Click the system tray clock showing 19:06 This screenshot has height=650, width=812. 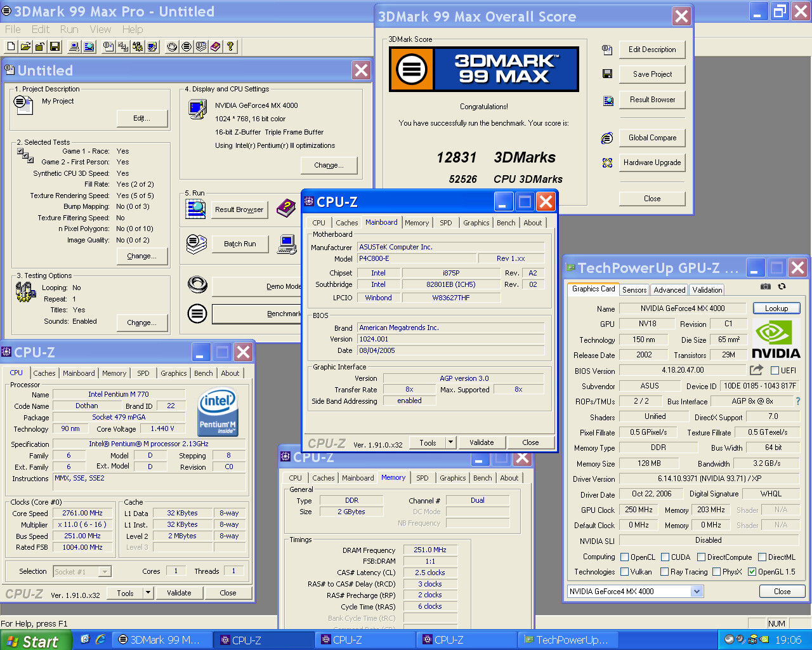788,640
